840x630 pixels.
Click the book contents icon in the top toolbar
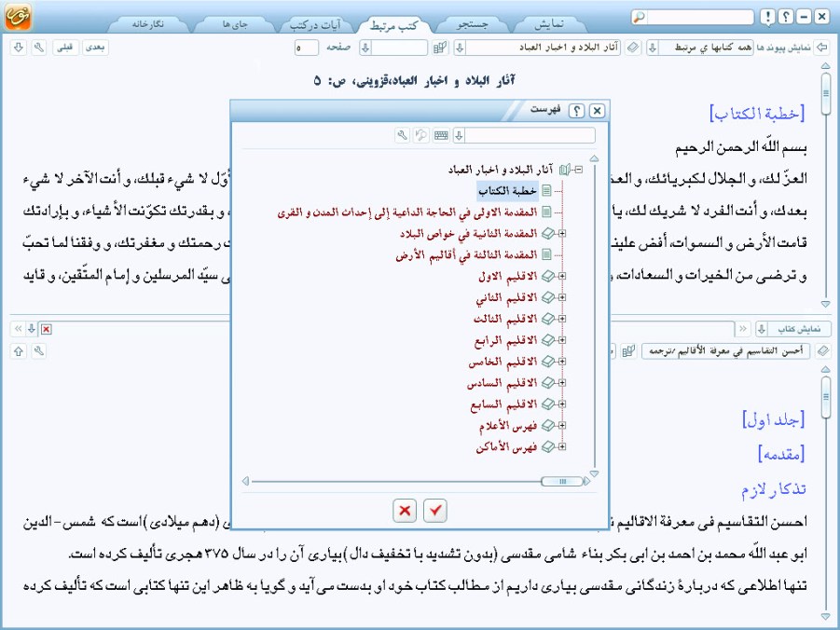(440, 48)
